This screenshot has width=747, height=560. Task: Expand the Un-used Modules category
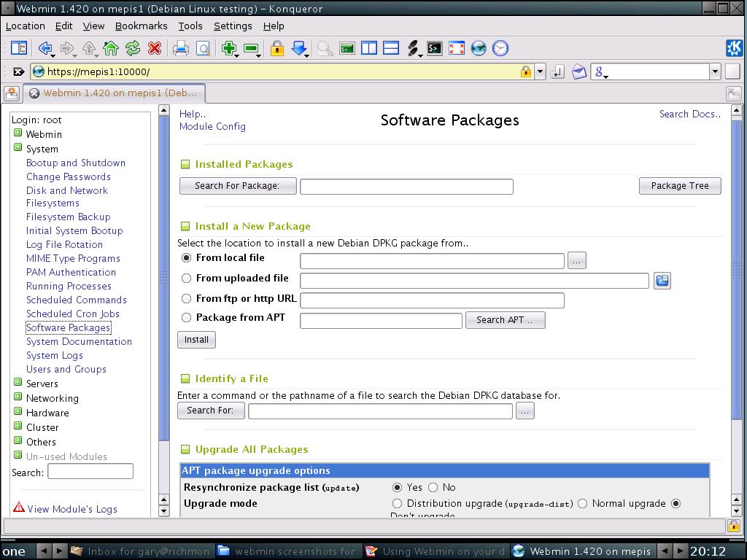point(18,455)
